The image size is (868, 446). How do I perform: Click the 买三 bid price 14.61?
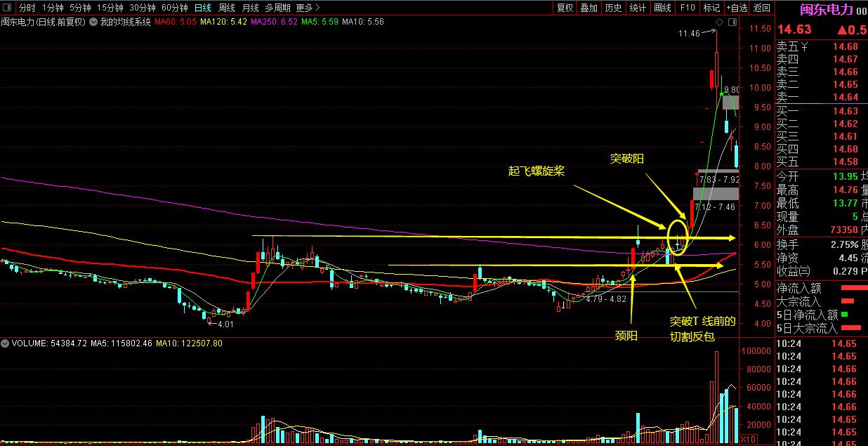[x=845, y=137]
